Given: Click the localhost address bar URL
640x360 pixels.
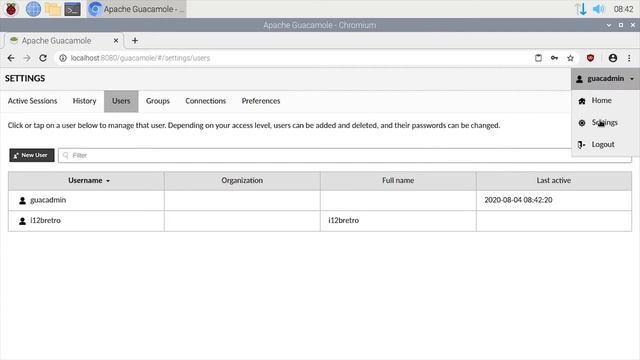Looking at the screenshot, I should point(140,58).
